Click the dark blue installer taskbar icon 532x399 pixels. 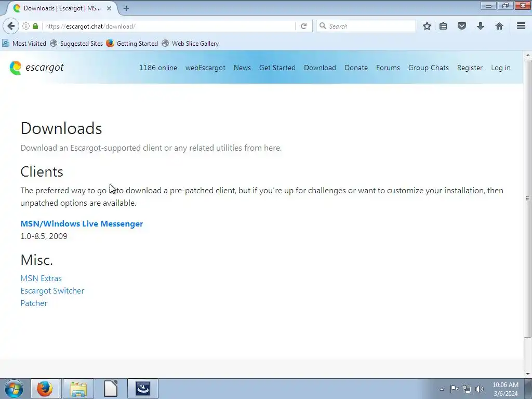pyautogui.click(x=143, y=389)
